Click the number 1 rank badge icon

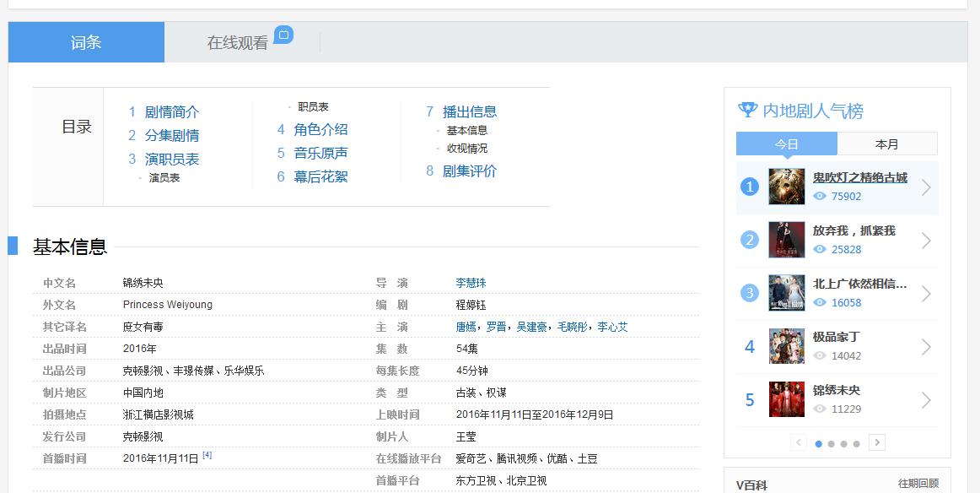point(748,185)
